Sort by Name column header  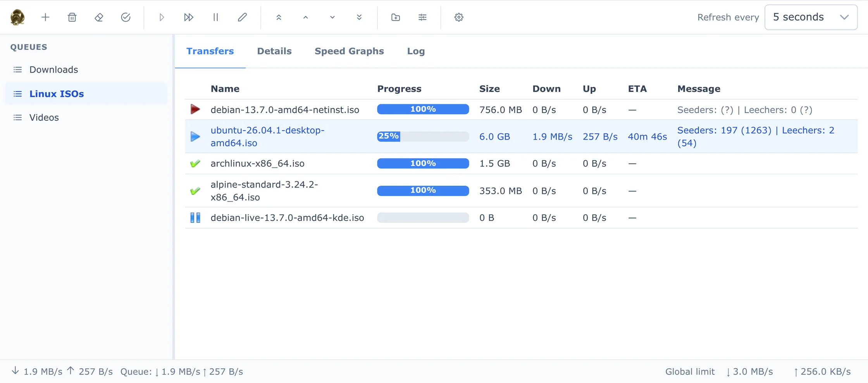pyautogui.click(x=225, y=89)
